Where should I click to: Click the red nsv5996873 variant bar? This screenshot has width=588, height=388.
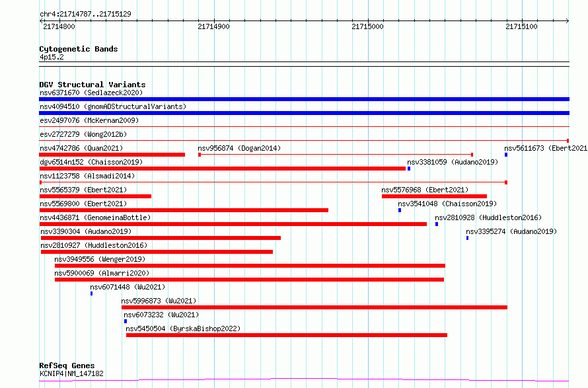(x=314, y=307)
